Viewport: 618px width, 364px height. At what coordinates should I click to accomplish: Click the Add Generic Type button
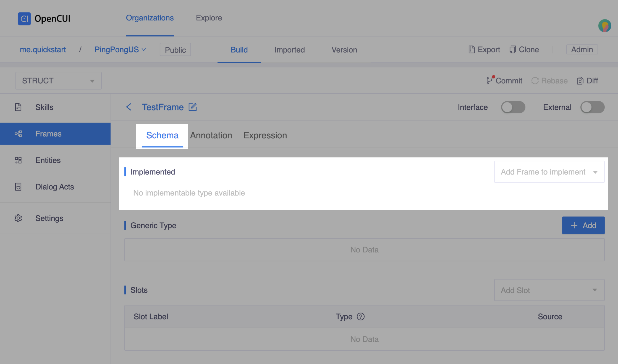[x=583, y=225]
